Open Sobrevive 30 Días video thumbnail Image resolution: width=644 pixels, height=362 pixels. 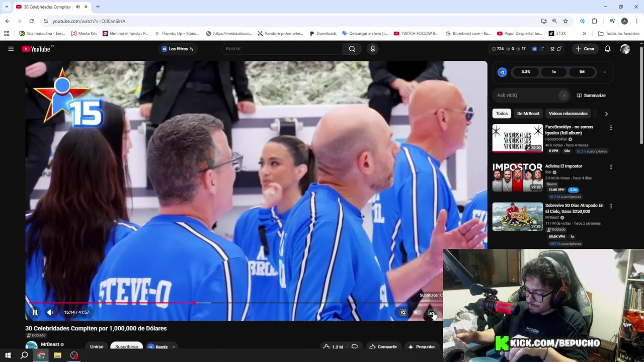coord(517,217)
